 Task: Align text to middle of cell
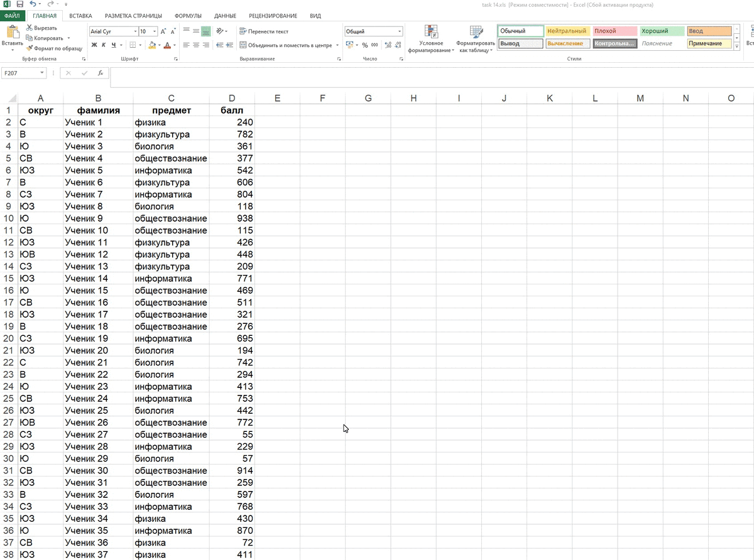tap(196, 31)
